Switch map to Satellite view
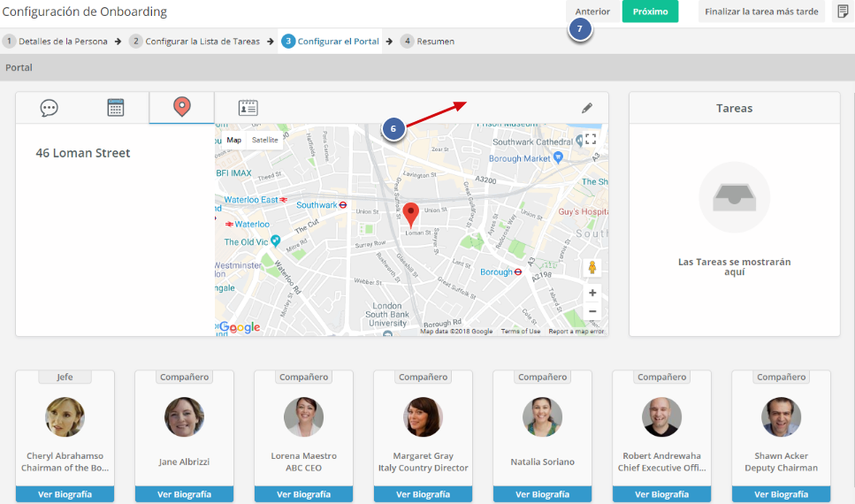The height and width of the screenshot is (504, 855). pyautogui.click(x=264, y=141)
